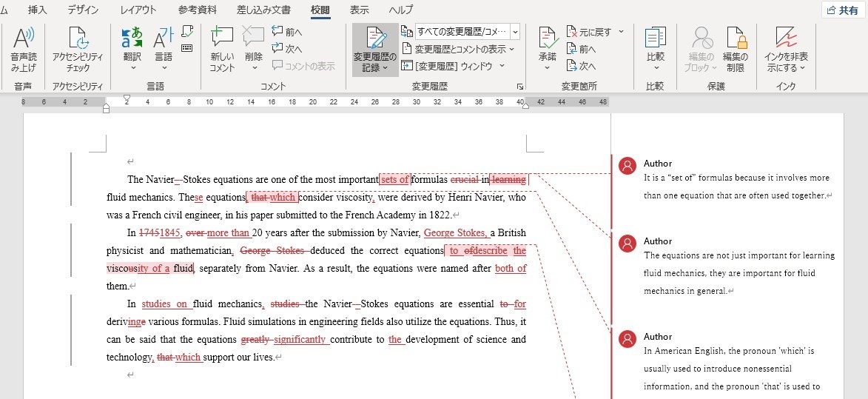This screenshot has height=399, width=868.
Task: Click the Translate (翻訳) icon
Action: (132, 38)
